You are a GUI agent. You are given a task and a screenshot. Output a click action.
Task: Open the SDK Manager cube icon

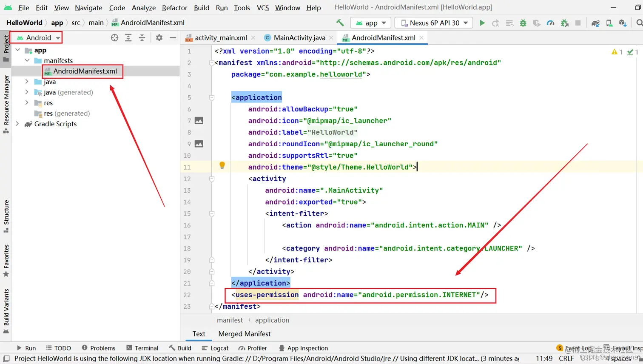623,23
